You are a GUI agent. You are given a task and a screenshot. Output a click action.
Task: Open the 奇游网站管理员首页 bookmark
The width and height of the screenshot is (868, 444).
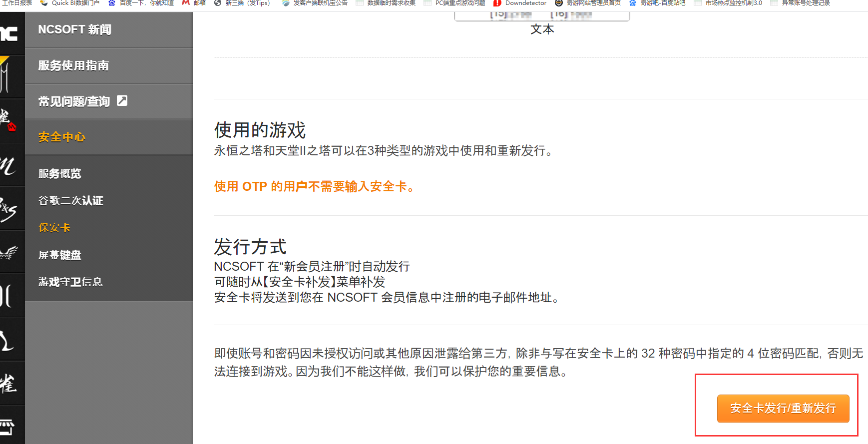588,3
